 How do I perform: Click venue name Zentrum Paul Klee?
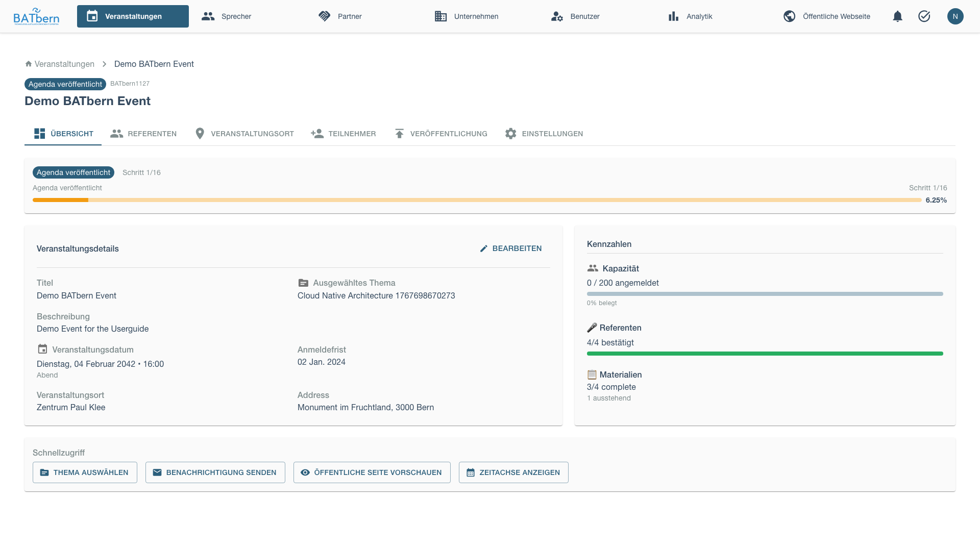[71, 407]
